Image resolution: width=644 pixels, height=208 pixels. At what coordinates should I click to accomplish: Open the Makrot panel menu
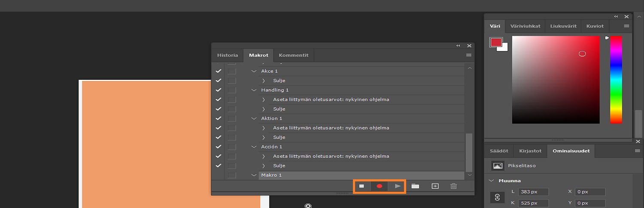tap(468, 55)
